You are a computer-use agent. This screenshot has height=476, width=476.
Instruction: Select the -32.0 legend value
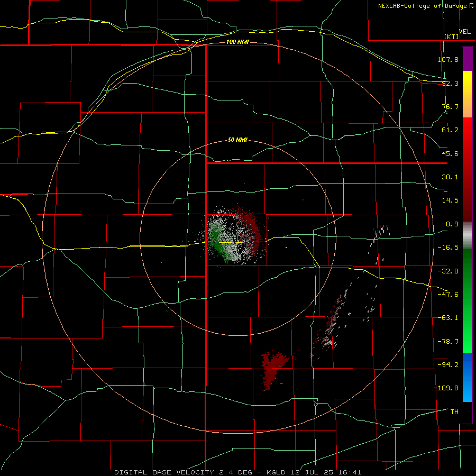tap(448, 271)
